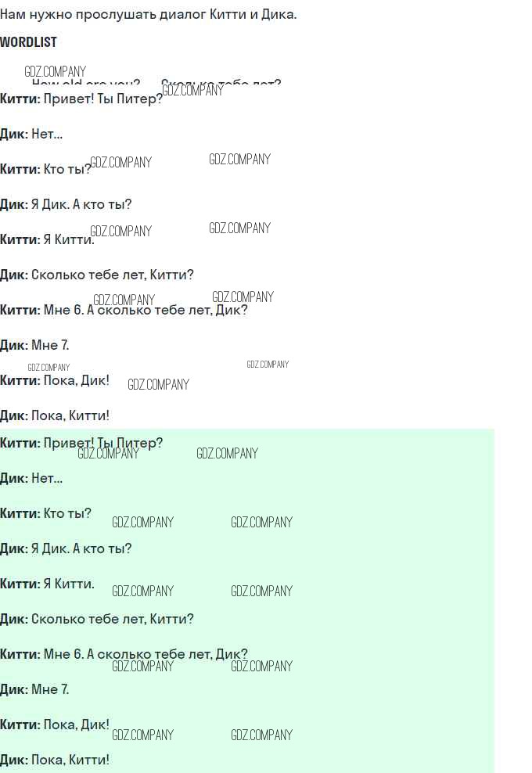
Task: Select 'Дик: Я Дик. А кто ты?' in green section
Action: 66,548
